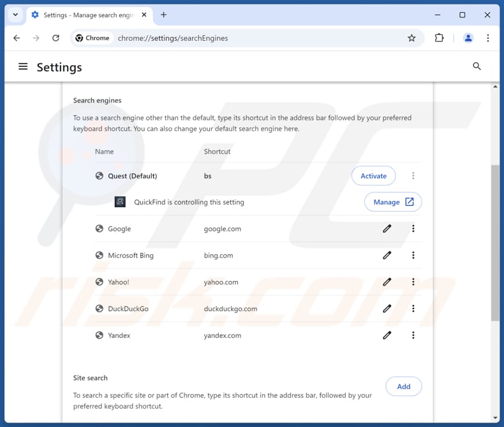
Task: Open the profile avatar icon
Action: coord(468,38)
